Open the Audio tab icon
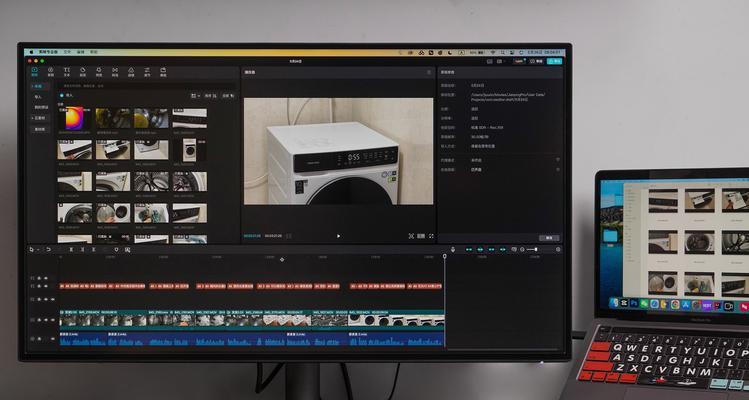The height and width of the screenshot is (400, 749). [x=51, y=72]
